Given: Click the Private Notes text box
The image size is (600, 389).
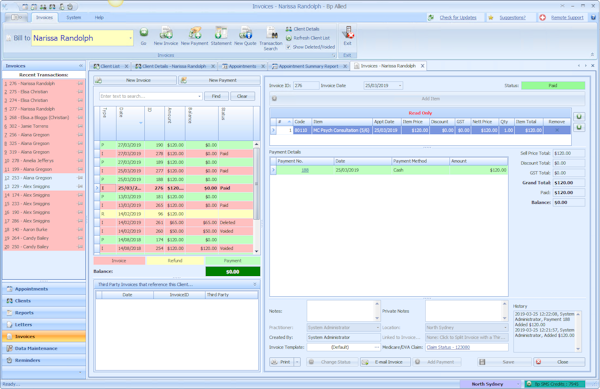Looking at the screenshot, I should (x=464, y=311).
